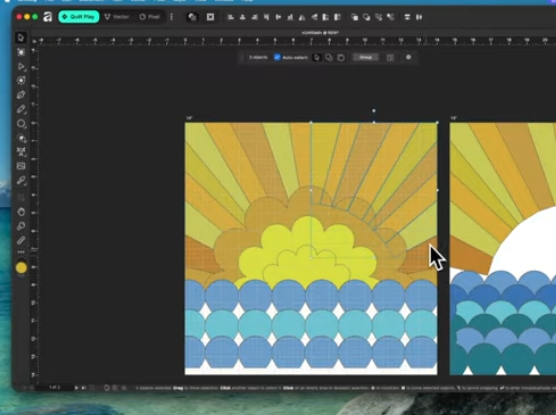Image resolution: width=556 pixels, height=415 pixels.
Task: Select the Node tool
Action: coord(21,67)
